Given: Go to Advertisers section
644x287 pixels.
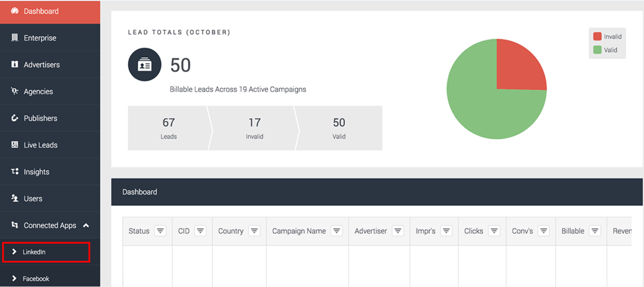Looking at the screenshot, I should coord(50,65).
